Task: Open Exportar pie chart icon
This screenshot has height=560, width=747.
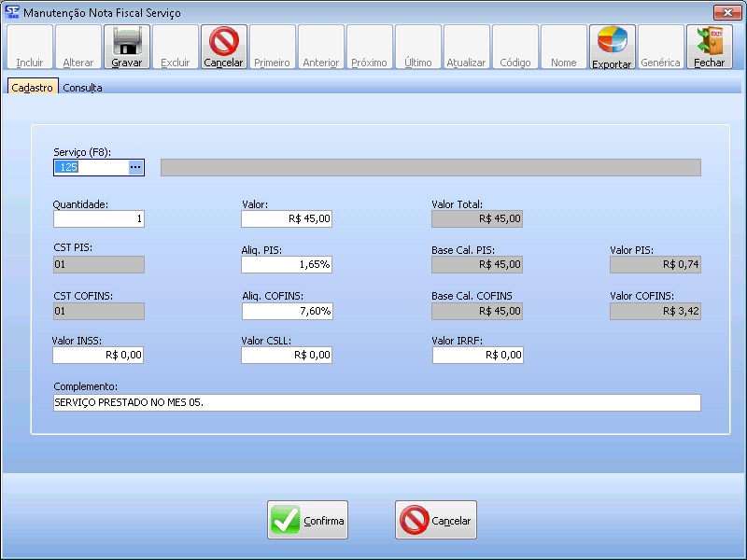Action: pyautogui.click(x=612, y=47)
